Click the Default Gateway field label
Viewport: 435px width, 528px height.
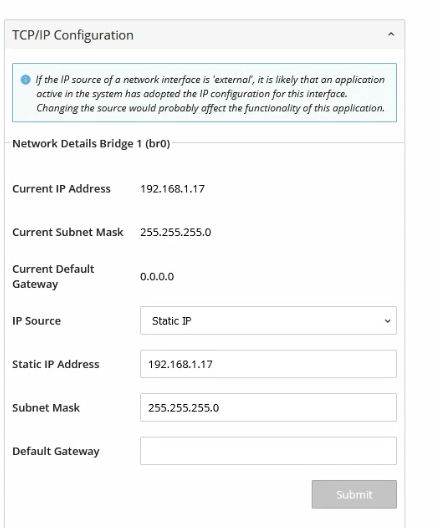pos(56,451)
